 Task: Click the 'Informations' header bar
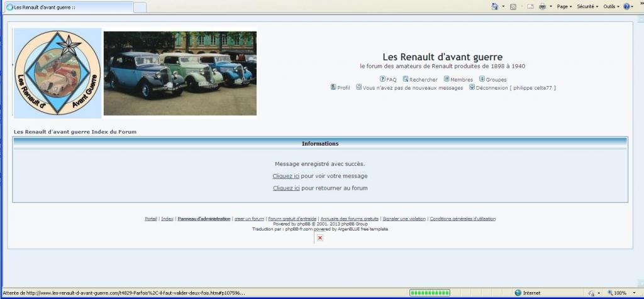pyautogui.click(x=320, y=144)
